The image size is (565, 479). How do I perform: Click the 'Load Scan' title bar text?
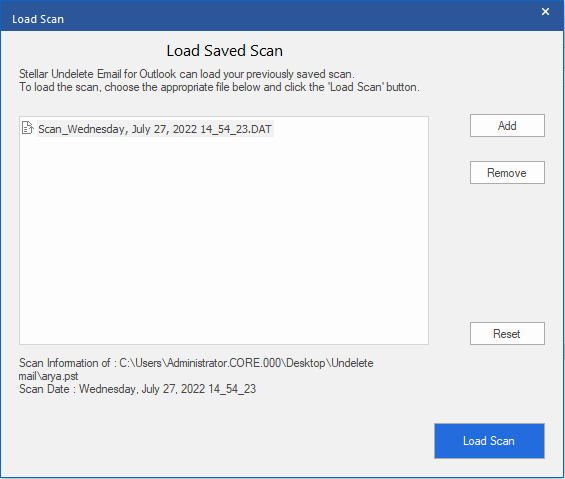pos(38,19)
